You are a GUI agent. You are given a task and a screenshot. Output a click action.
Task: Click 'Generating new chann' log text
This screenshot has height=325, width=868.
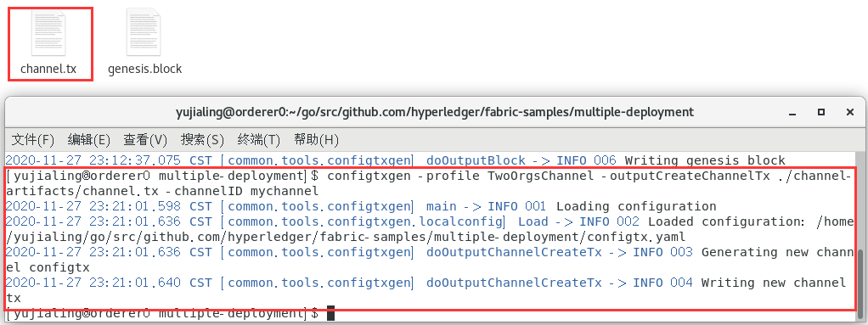[778, 252]
